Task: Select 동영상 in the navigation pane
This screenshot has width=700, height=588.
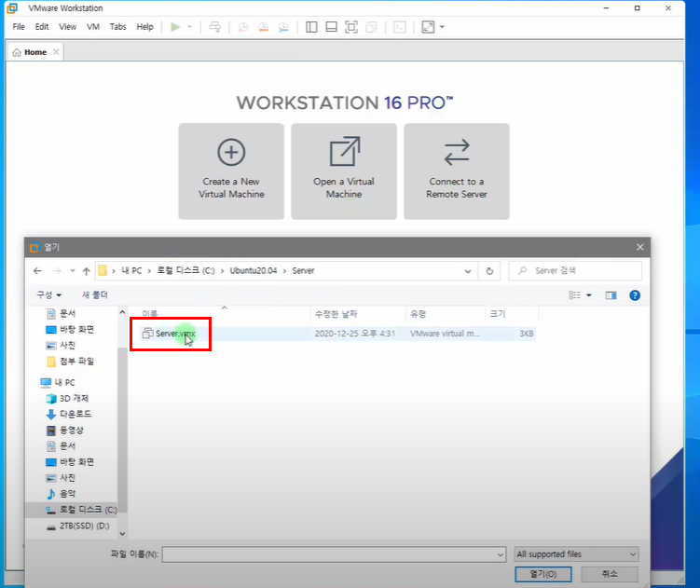Action: pyautogui.click(x=64, y=430)
